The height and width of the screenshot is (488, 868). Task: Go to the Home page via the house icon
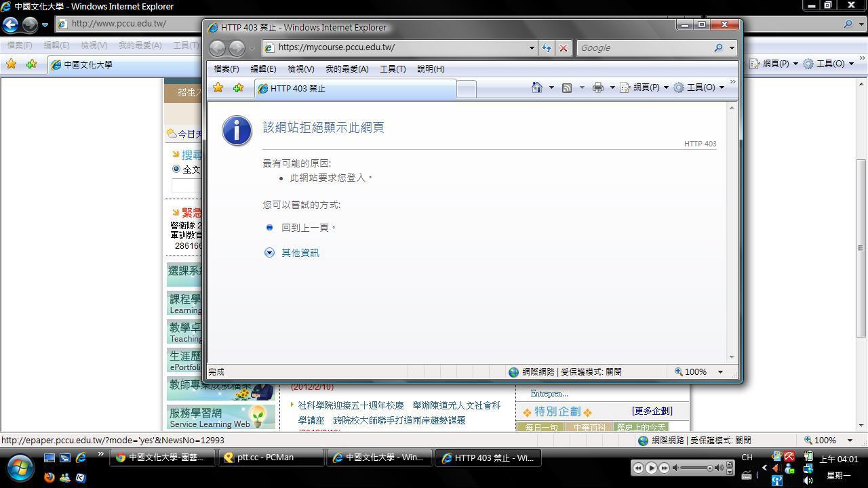click(x=536, y=87)
